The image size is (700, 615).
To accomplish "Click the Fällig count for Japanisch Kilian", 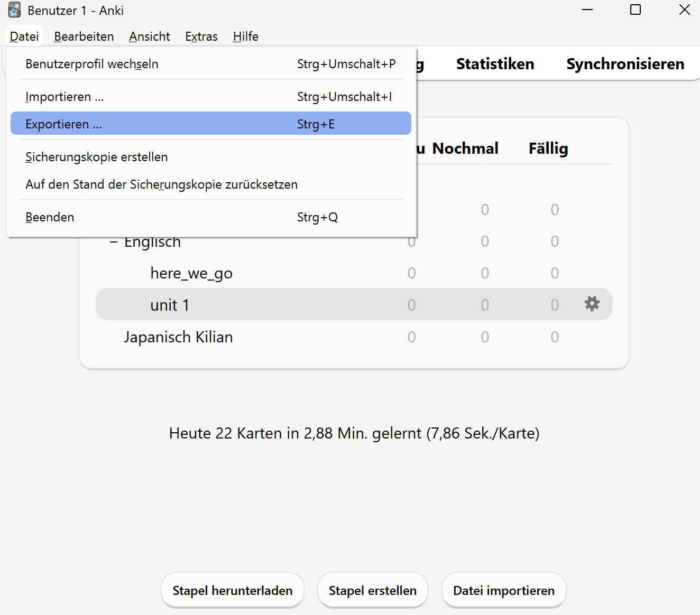I will [555, 337].
